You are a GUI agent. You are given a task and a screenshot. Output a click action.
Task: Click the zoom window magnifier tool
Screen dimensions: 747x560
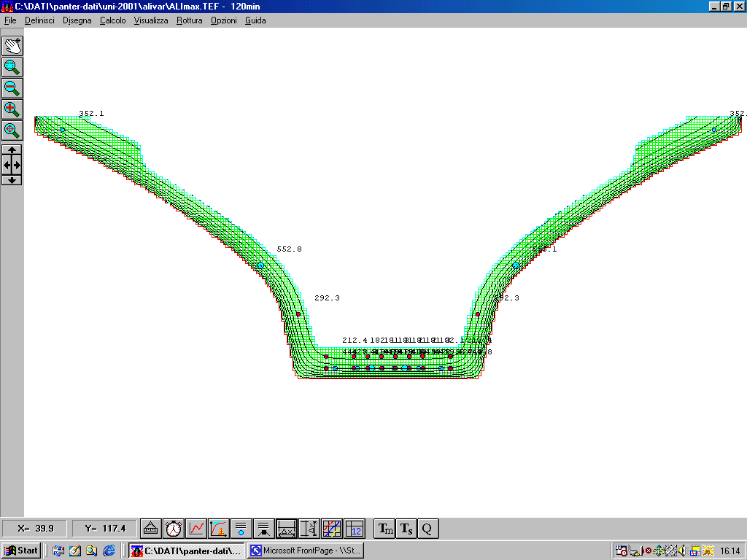click(12, 66)
